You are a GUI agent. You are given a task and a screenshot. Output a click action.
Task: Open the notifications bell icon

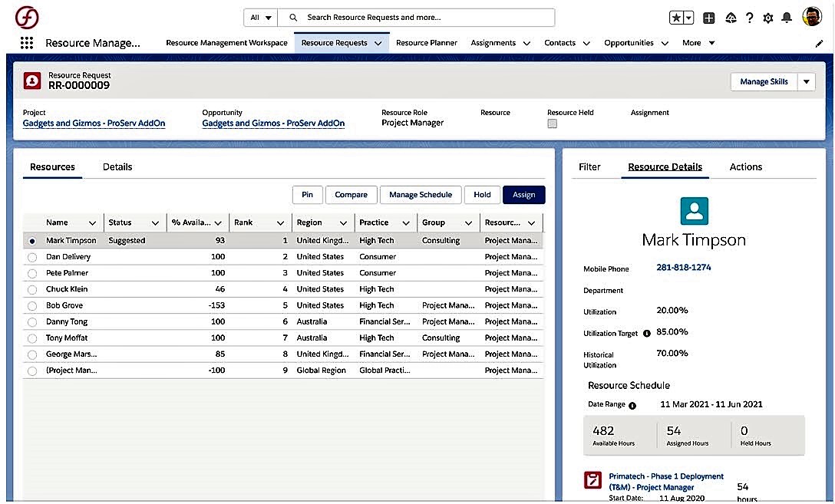pyautogui.click(x=787, y=18)
